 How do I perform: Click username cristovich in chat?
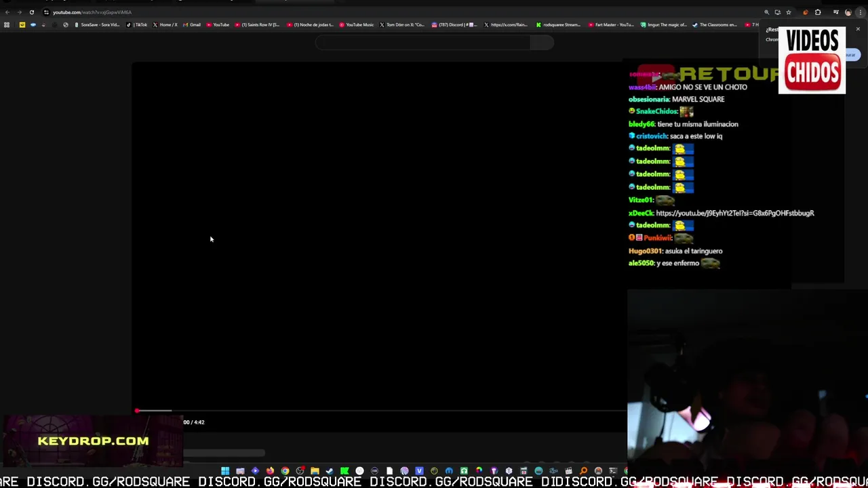point(652,136)
